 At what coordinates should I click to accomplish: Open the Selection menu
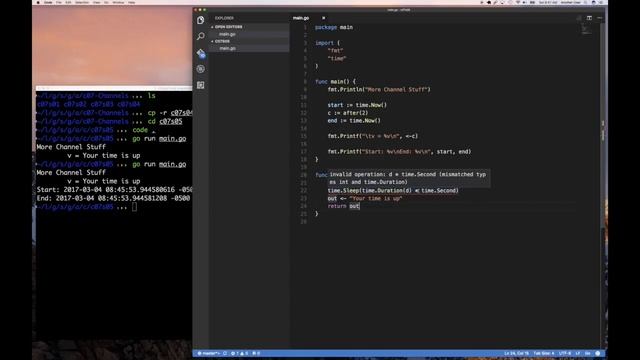[82, 2]
